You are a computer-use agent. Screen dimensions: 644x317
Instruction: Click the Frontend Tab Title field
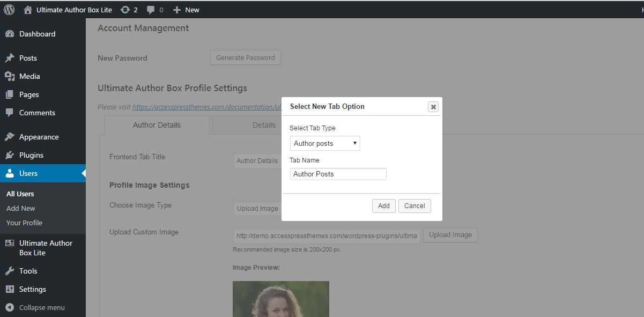[257, 160]
